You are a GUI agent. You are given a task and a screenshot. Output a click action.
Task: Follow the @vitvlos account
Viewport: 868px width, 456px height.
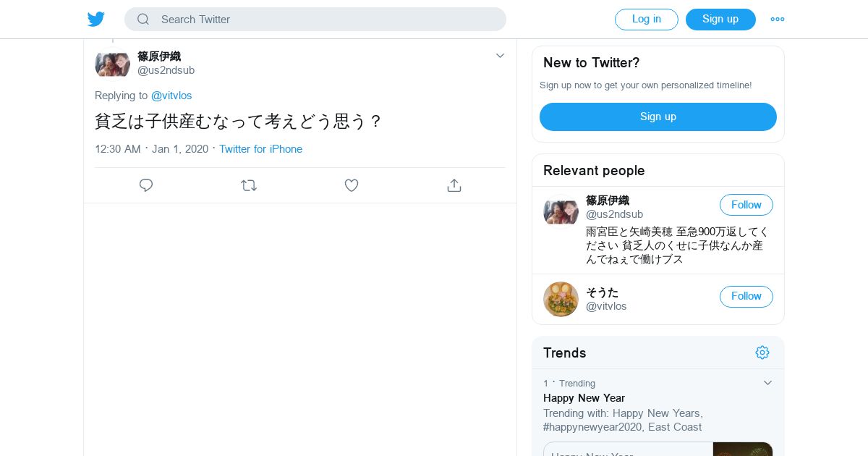pyautogui.click(x=746, y=296)
